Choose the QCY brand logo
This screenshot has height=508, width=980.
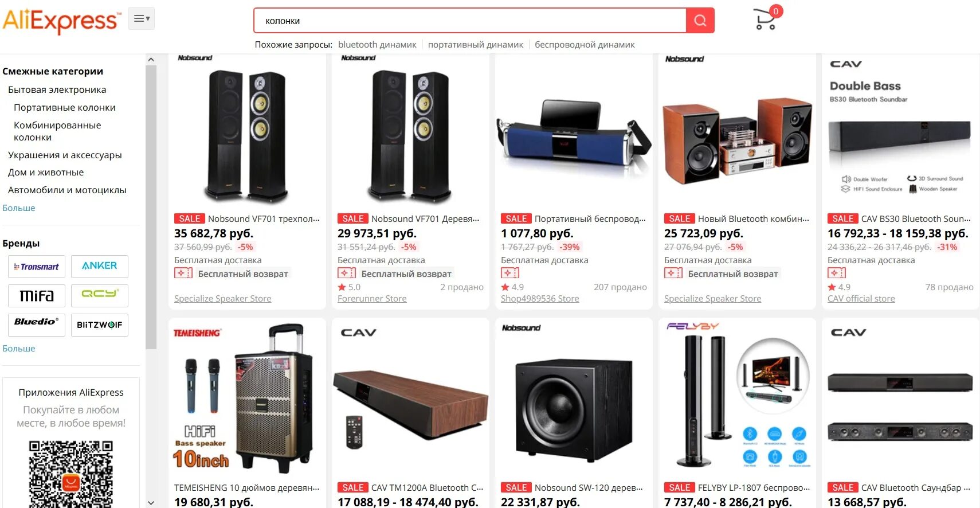[x=100, y=296]
